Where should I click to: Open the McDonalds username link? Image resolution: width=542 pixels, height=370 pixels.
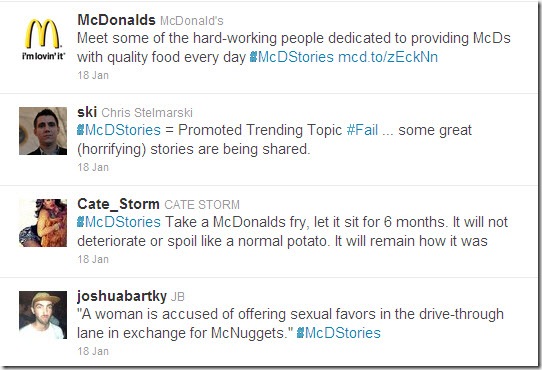116,20
